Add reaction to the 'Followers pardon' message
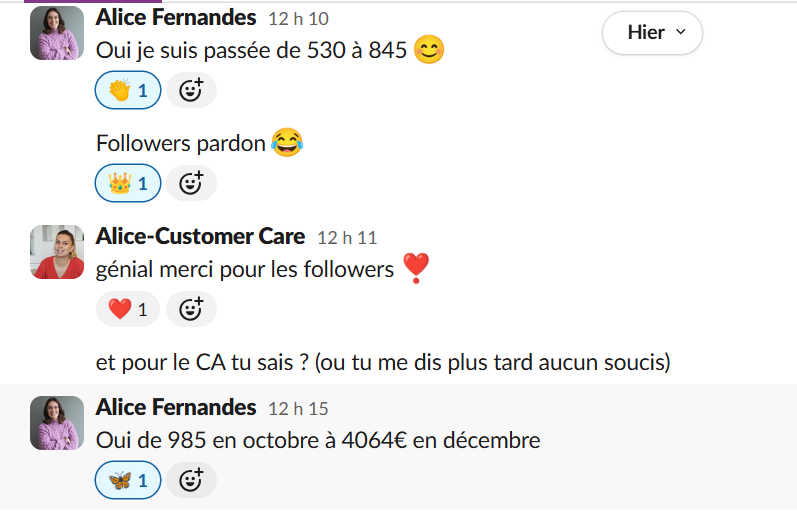This screenshot has height=516, width=797. click(191, 183)
